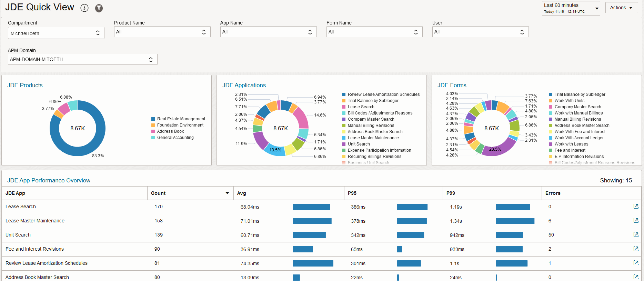This screenshot has height=281, width=644.
Task: Open the filter funnel icon in header
Action: (x=99, y=8)
